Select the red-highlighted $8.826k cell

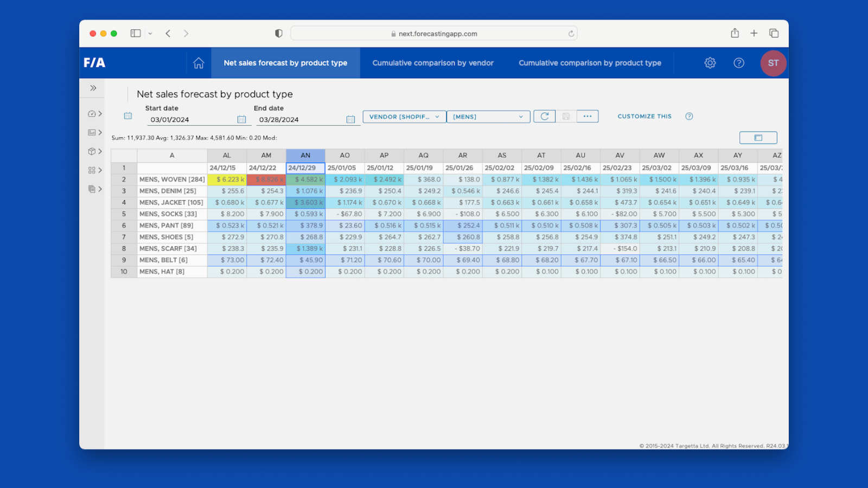(x=266, y=179)
